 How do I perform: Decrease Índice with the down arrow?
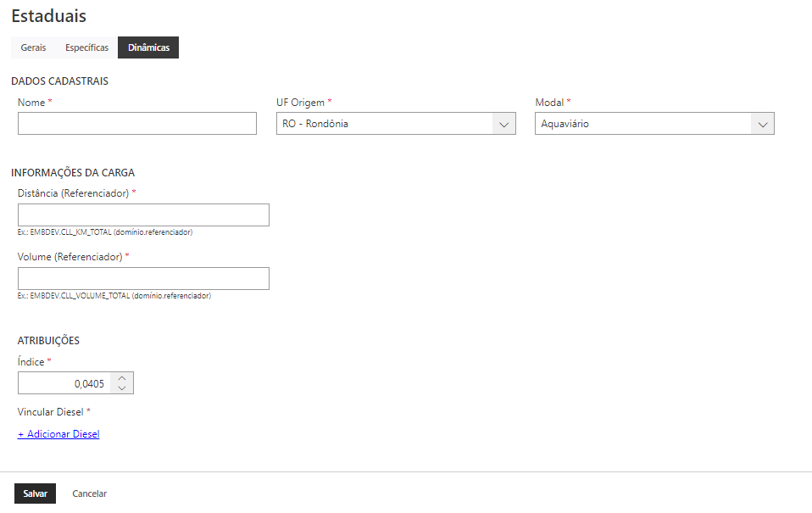tap(123, 388)
